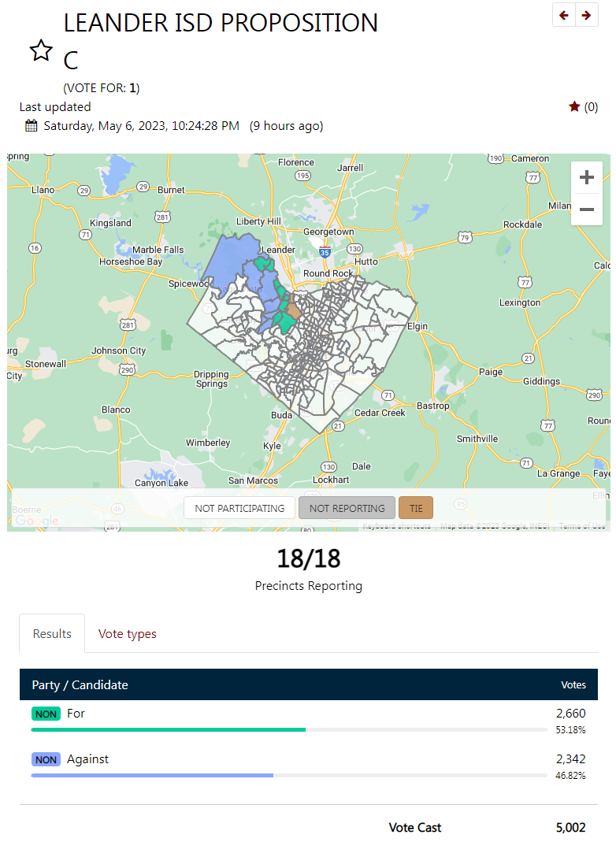The height and width of the screenshot is (853, 616).
Task: Click the calendar icon near last updated
Action: point(32,126)
